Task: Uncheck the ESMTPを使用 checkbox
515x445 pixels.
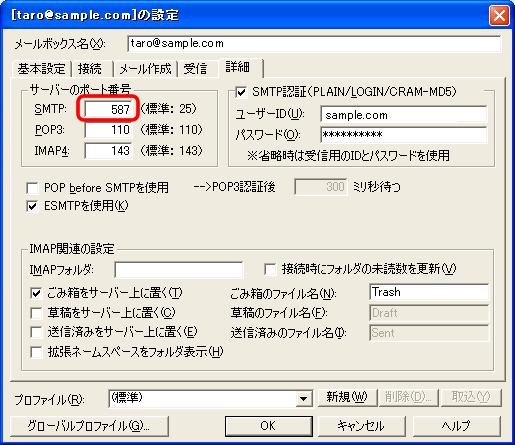Action: [x=32, y=206]
